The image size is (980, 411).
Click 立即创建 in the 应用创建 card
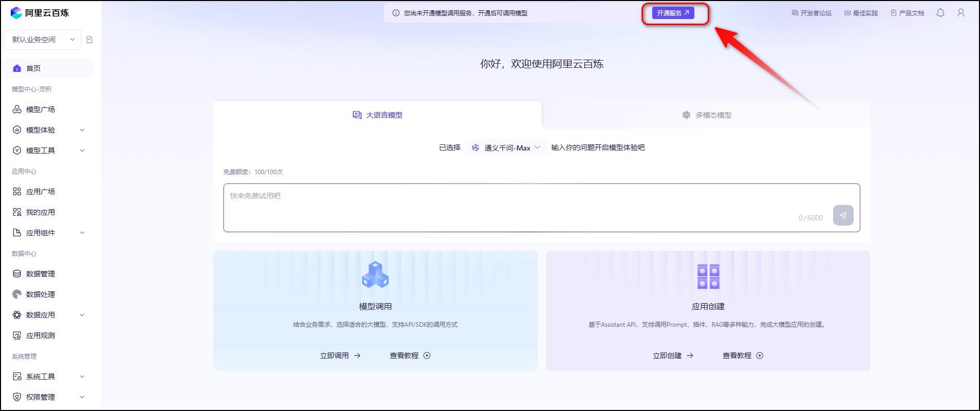673,356
